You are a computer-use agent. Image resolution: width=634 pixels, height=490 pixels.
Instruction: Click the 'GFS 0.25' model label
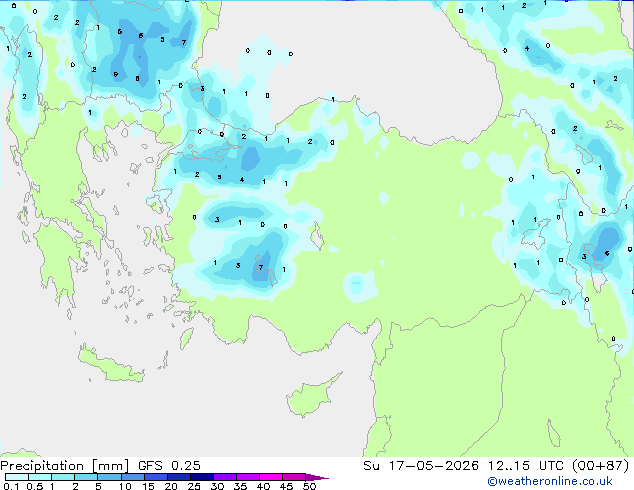coord(169,466)
